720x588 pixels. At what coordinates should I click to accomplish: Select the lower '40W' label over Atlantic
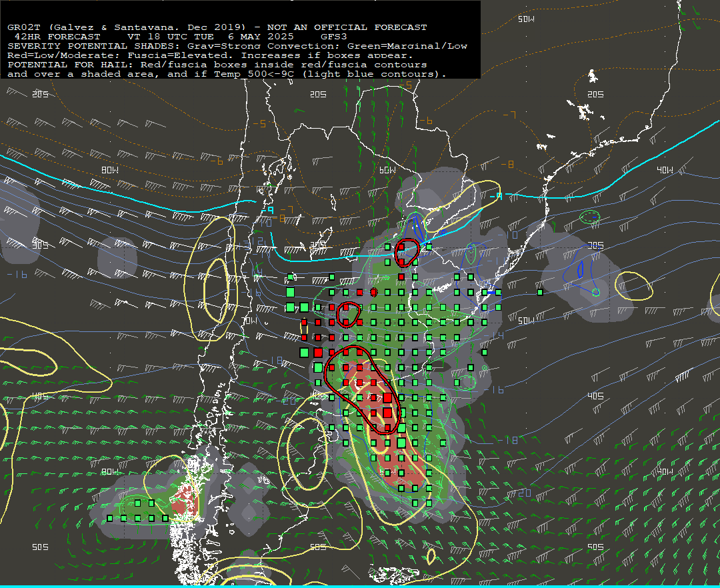[x=665, y=471]
